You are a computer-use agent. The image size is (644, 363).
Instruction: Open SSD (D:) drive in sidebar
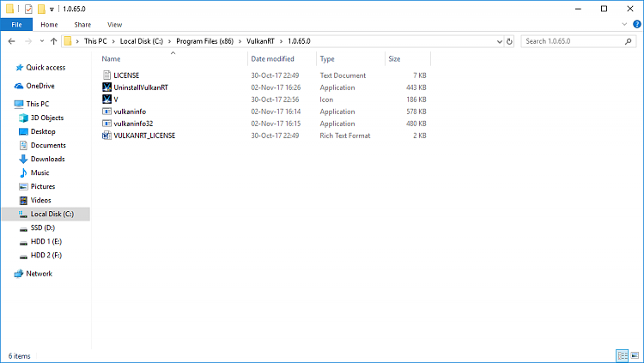point(42,228)
